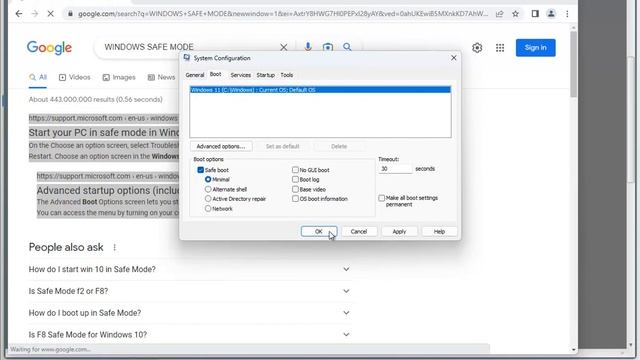This screenshot has width=640, height=360.
Task: Select the Minimal radio option
Action: pyautogui.click(x=208, y=179)
